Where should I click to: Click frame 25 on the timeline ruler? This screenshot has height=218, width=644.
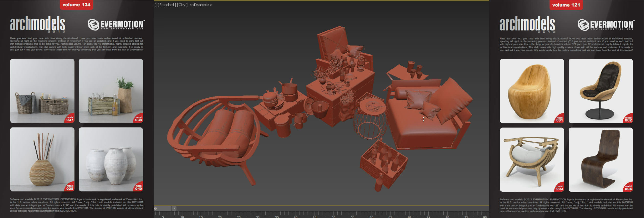pos(239,216)
